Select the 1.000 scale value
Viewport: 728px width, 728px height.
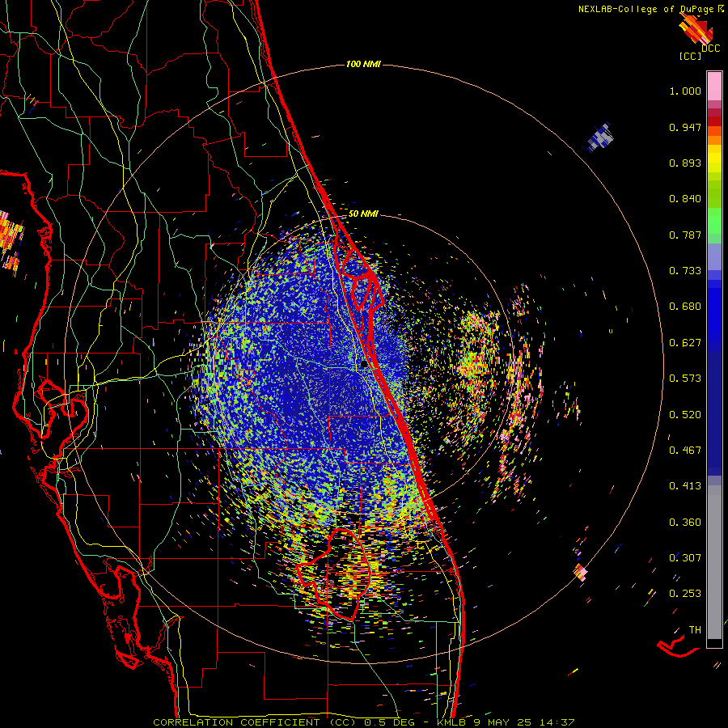[685, 91]
